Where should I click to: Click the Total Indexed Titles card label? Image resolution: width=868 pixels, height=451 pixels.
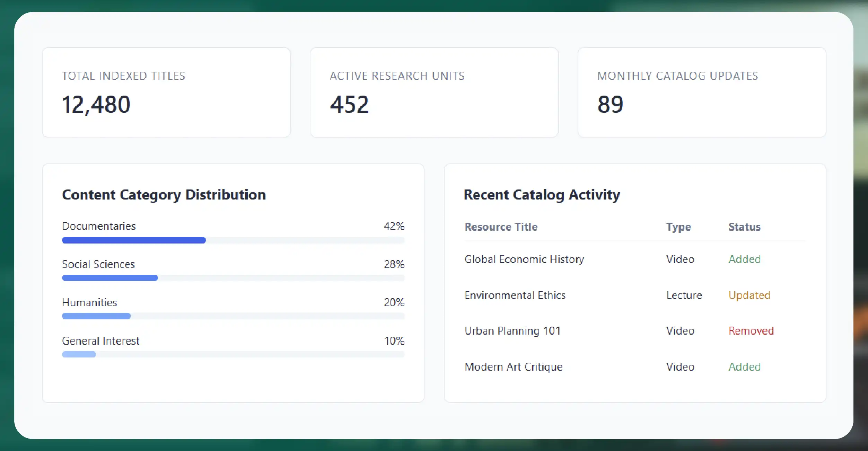point(123,76)
